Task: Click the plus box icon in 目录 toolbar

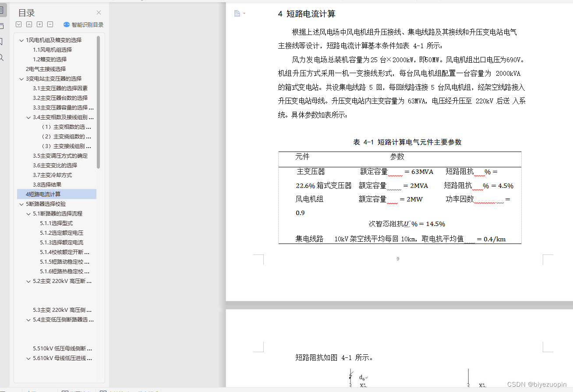Action: (x=39, y=25)
